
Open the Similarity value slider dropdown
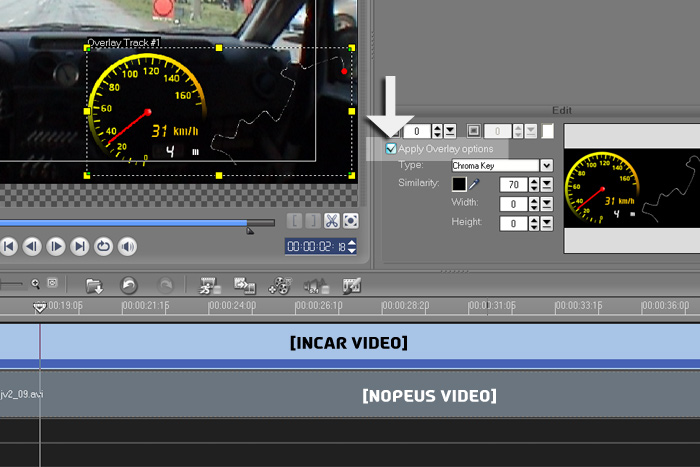point(547,185)
